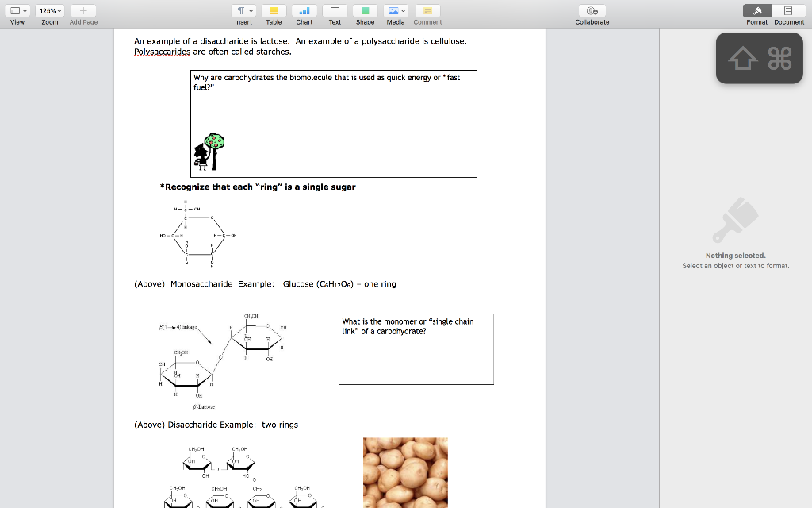Screen dimensions: 812x508
Task: Insert a text box with the Text icon
Action: click(335, 11)
